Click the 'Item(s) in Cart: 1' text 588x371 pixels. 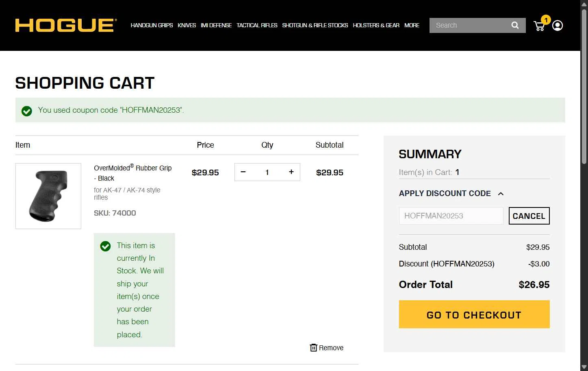click(429, 172)
